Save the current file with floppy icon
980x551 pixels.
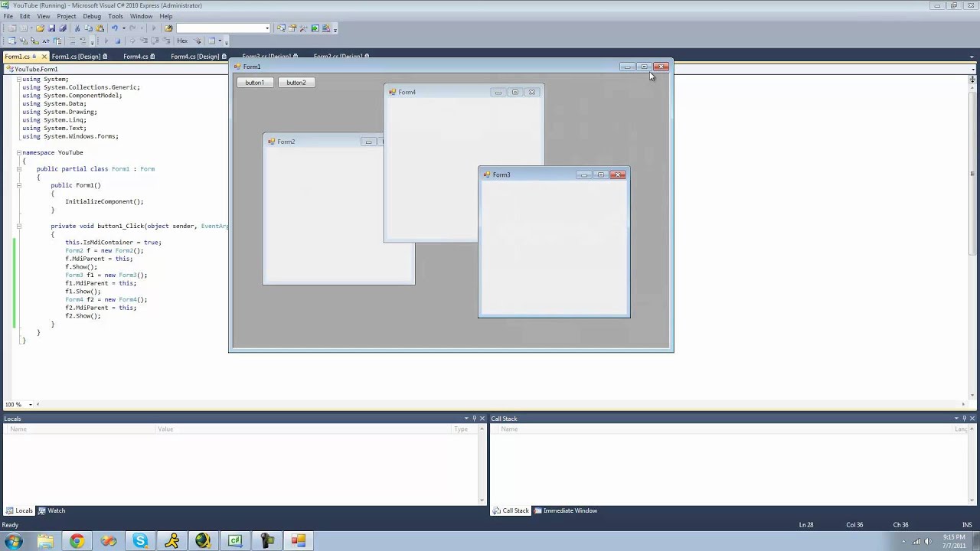(x=51, y=28)
